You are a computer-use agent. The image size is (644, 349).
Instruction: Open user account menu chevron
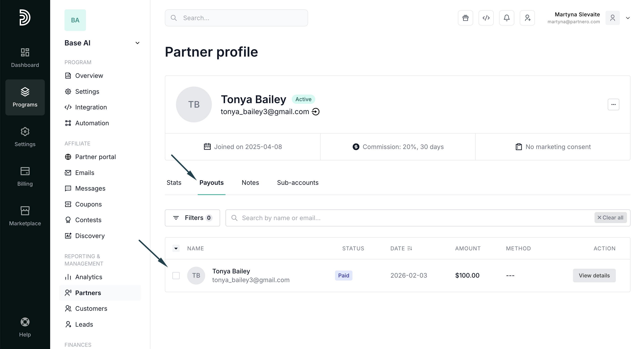(x=627, y=18)
